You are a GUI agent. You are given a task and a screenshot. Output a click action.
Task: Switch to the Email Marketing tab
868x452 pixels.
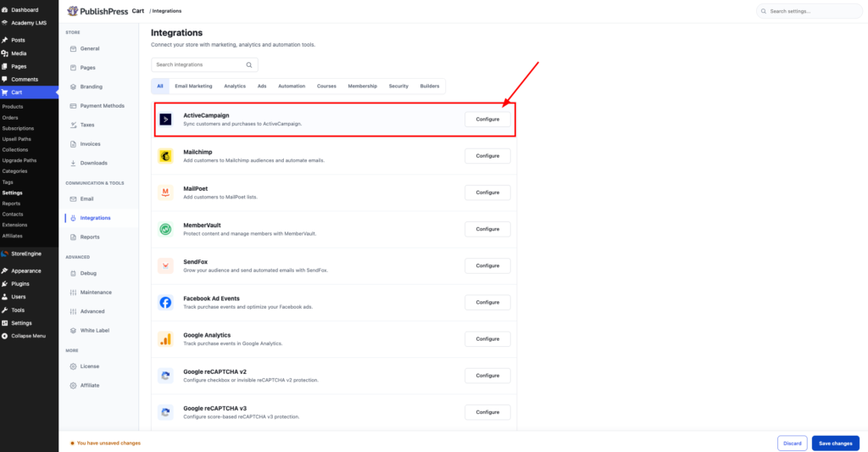point(193,86)
